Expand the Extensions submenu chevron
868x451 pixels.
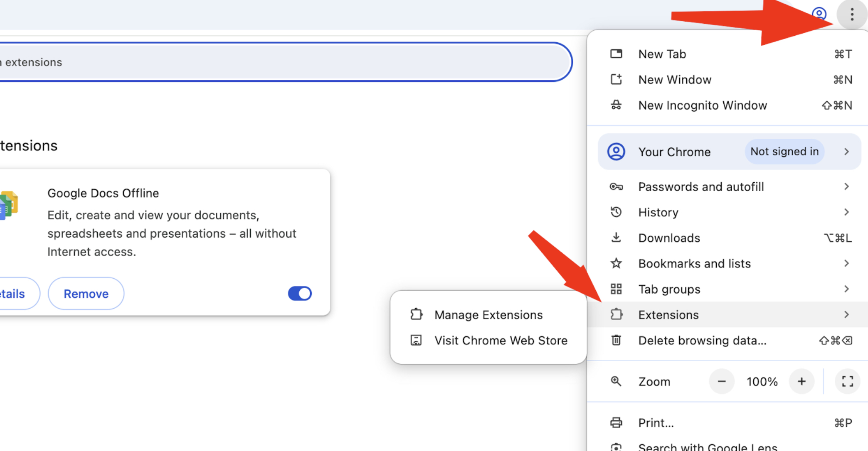click(x=847, y=314)
